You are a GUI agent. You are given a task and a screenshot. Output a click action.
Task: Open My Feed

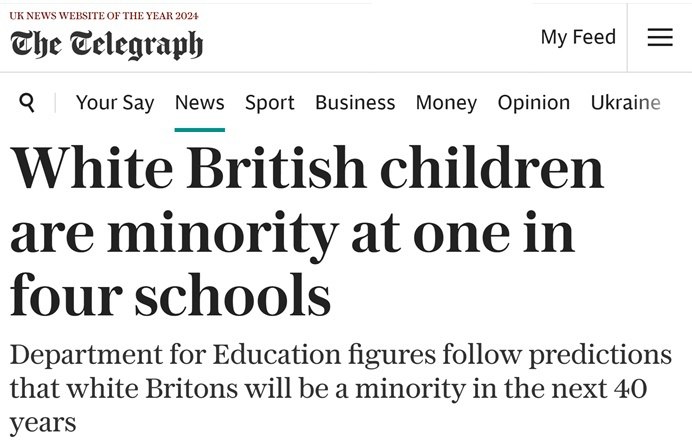point(578,37)
